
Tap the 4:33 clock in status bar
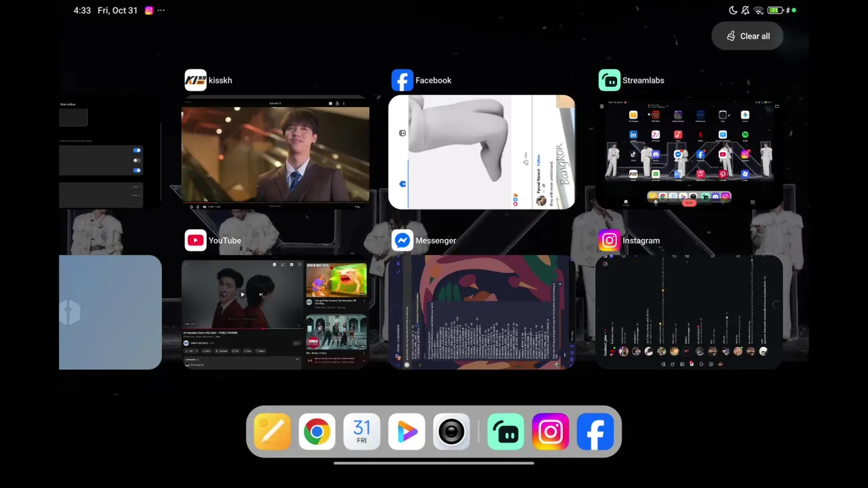coord(82,10)
